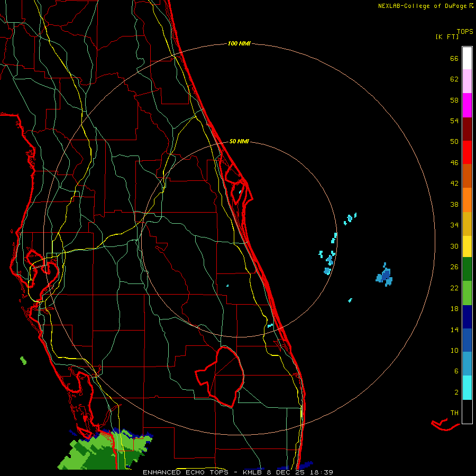Select the dark maroon legend swatch

467,129
